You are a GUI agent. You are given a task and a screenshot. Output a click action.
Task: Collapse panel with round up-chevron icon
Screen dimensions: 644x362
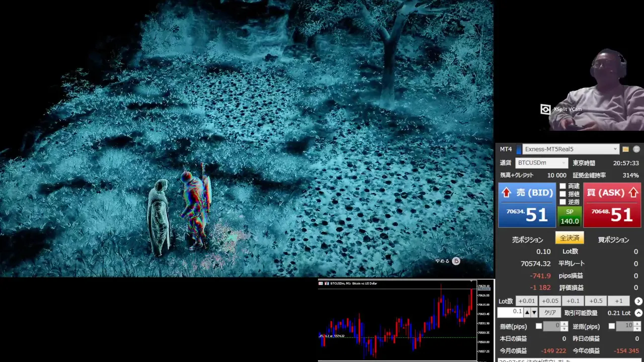point(638,313)
